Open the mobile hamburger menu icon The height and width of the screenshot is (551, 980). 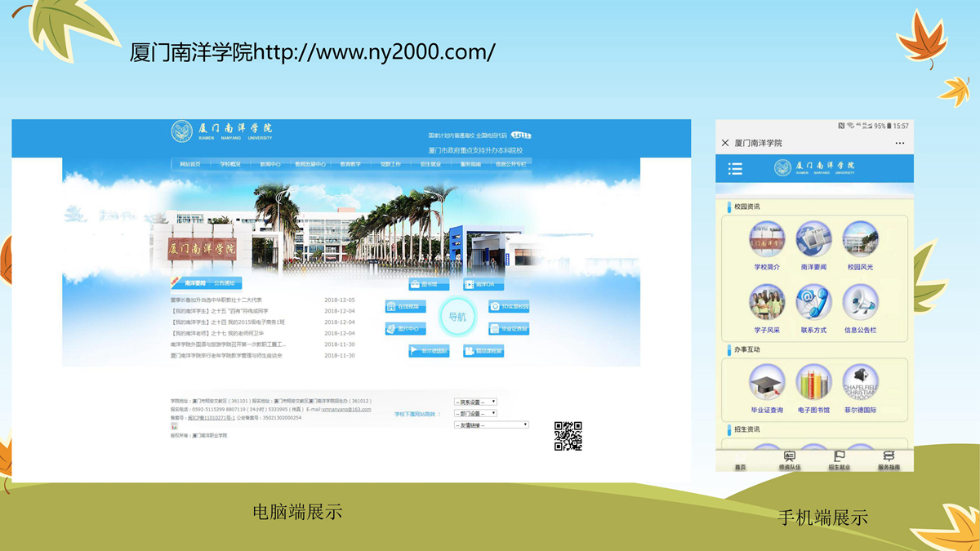(x=735, y=169)
